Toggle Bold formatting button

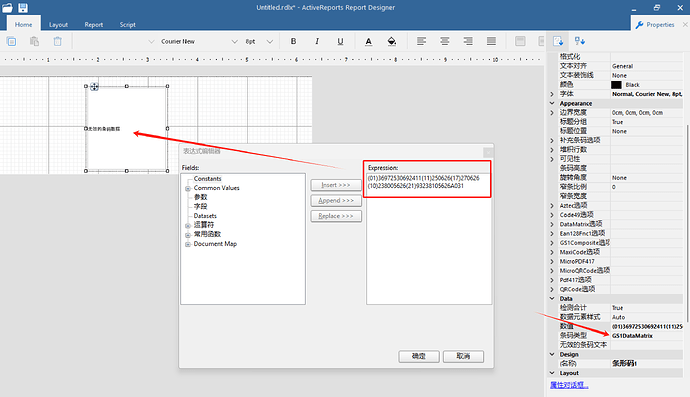pyautogui.click(x=294, y=41)
